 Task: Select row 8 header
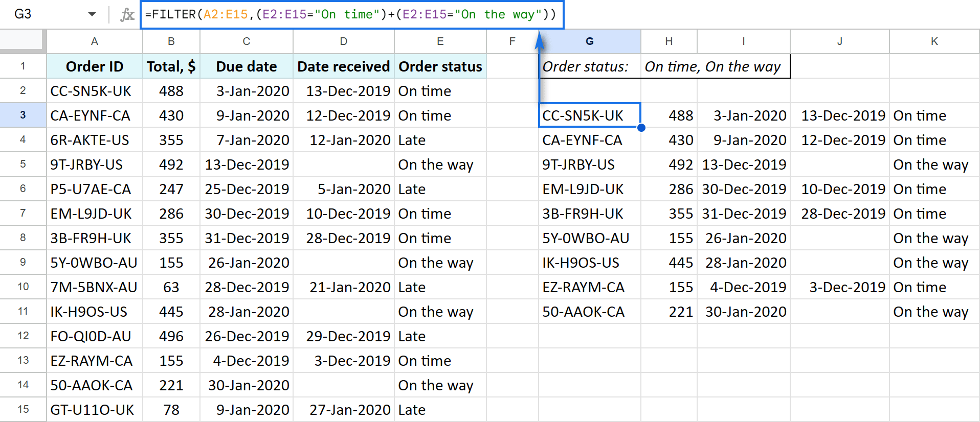pyautogui.click(x=23, y=238)
